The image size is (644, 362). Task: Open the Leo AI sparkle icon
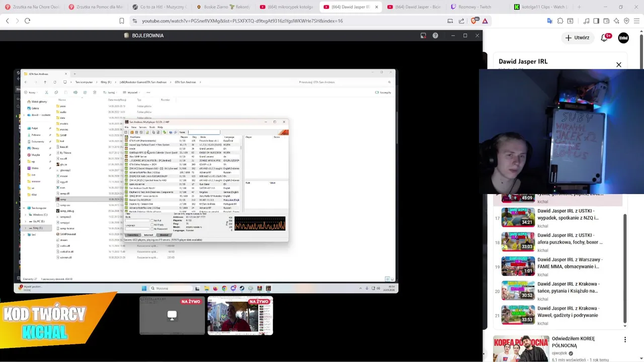(616, 21)
